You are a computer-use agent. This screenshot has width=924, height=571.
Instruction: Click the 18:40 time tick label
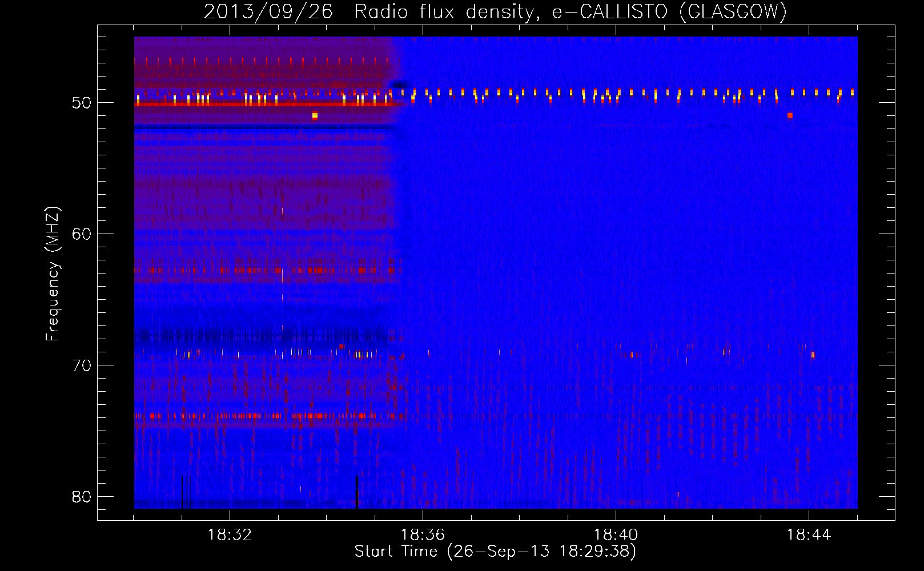(x=616, y=535)
